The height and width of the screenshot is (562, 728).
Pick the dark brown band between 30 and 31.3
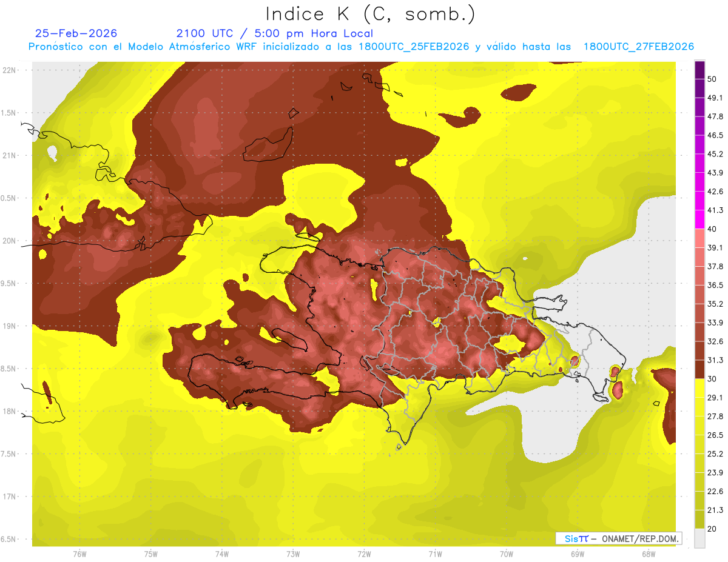(699, 369)
